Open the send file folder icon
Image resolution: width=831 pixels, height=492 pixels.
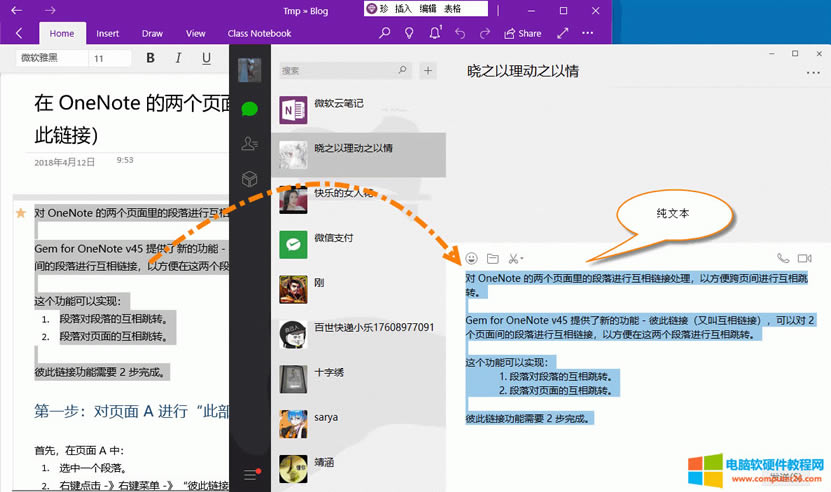(x=493, y=259)
